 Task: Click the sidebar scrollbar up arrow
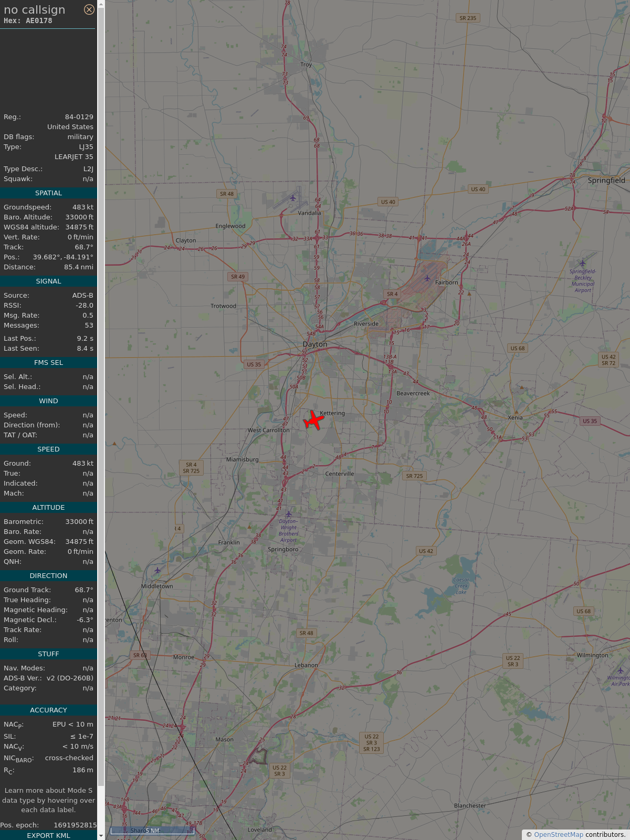[x=101, y=4]
